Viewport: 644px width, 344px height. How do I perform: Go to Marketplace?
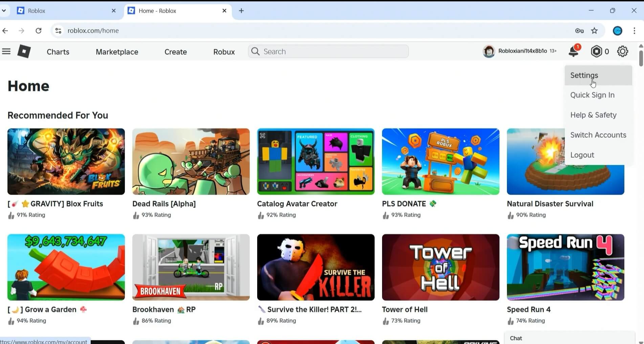117,52
